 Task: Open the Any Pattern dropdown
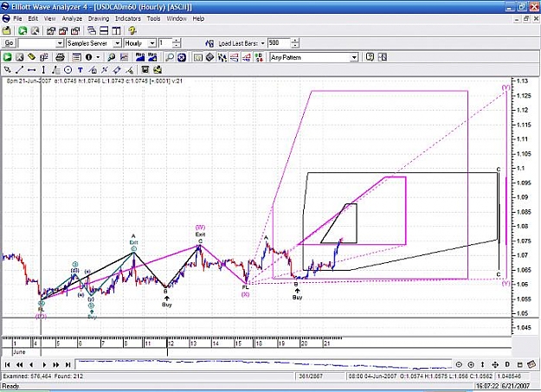tap(354, 58)
